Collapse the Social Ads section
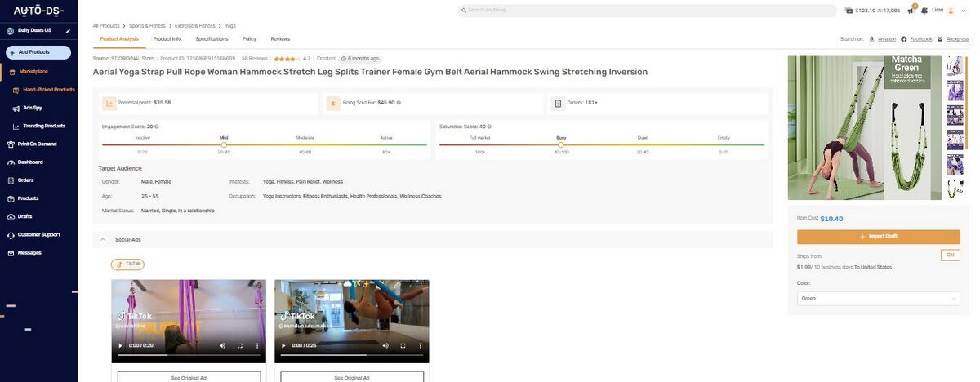 [103, 240]
